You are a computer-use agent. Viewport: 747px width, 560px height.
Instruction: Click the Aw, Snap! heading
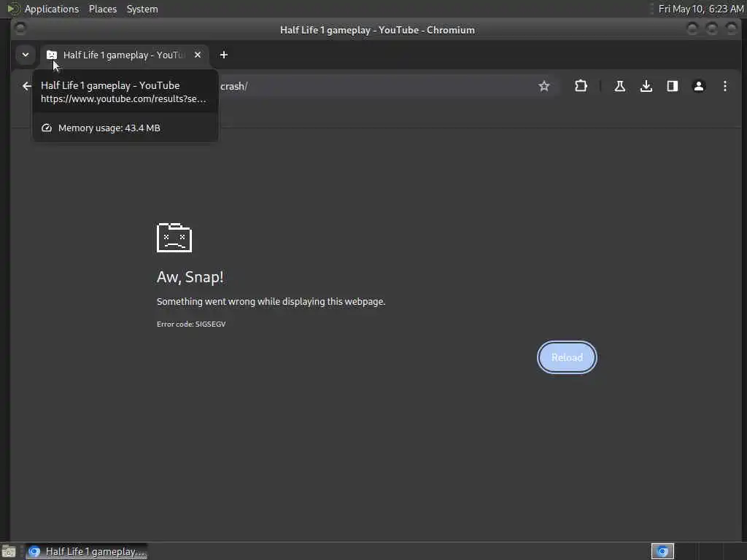click(x=190, y=276)
